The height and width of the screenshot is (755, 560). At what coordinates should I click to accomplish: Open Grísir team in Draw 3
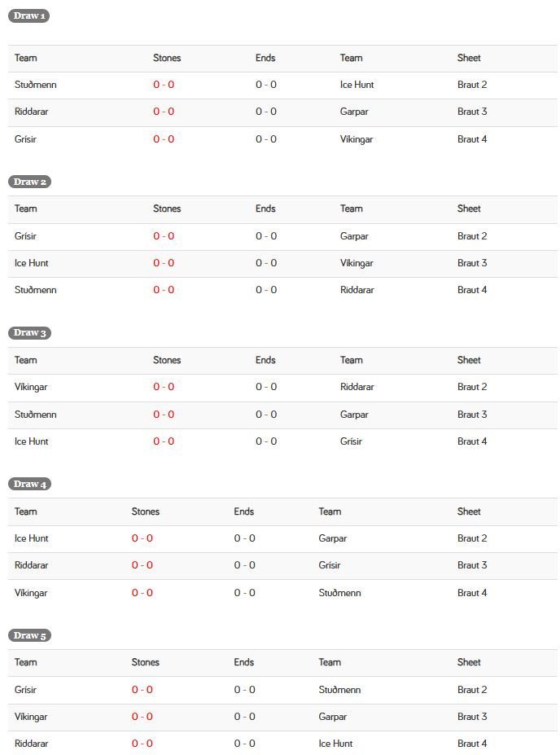pos(351,441)
